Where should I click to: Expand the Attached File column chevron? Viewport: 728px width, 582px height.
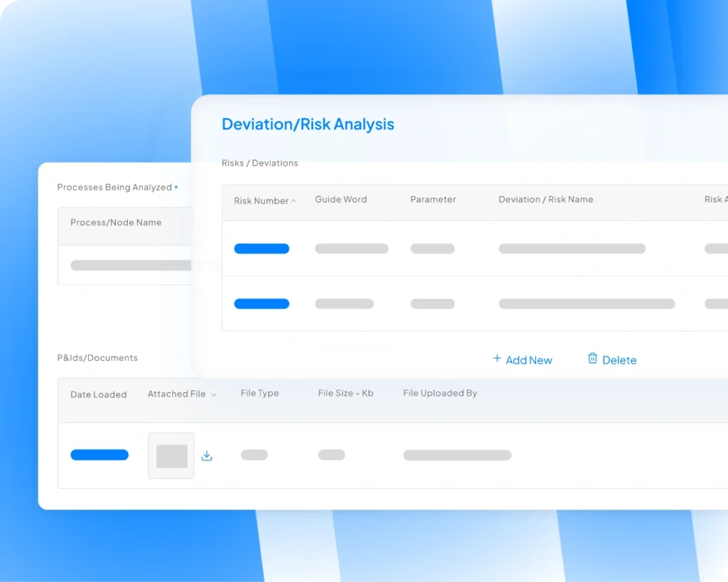pyautogui.click(x=213, y=394)
